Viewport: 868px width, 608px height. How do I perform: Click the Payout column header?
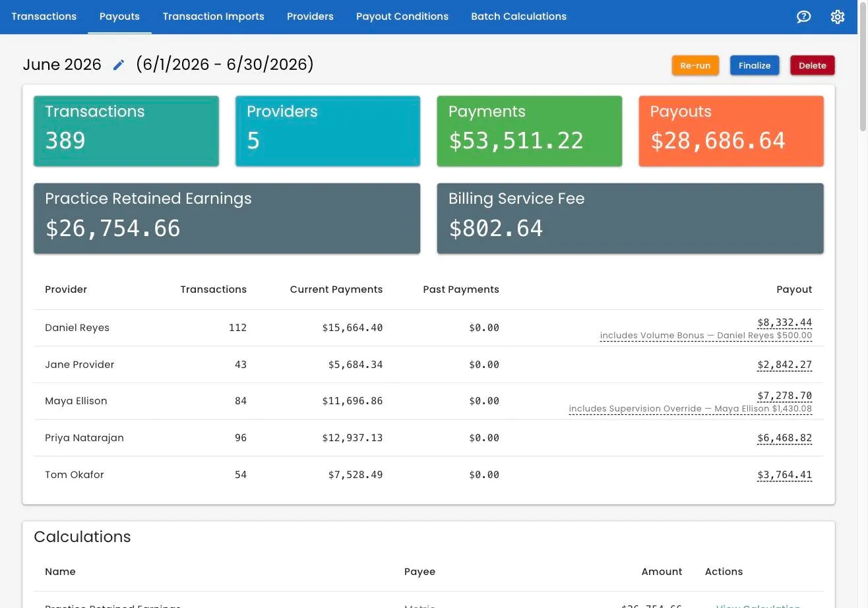[794, 289]
